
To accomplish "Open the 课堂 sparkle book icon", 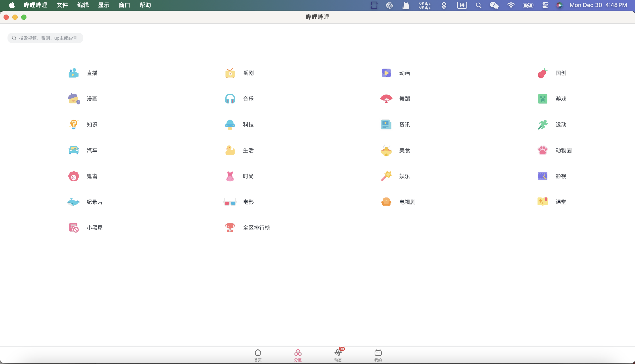I will pos(542,202).
